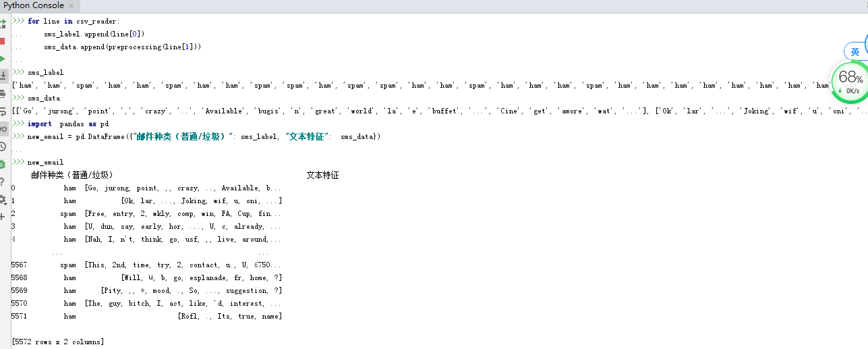The width and height of the screenshot is (868, 349).
Task: Click the 'new_email = pd.DataFrame' command line
Action: tap(204, 136)
